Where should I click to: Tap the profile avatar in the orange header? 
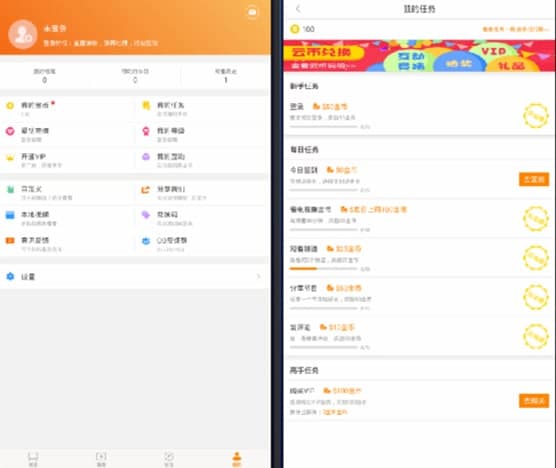(x=23, y=34)
